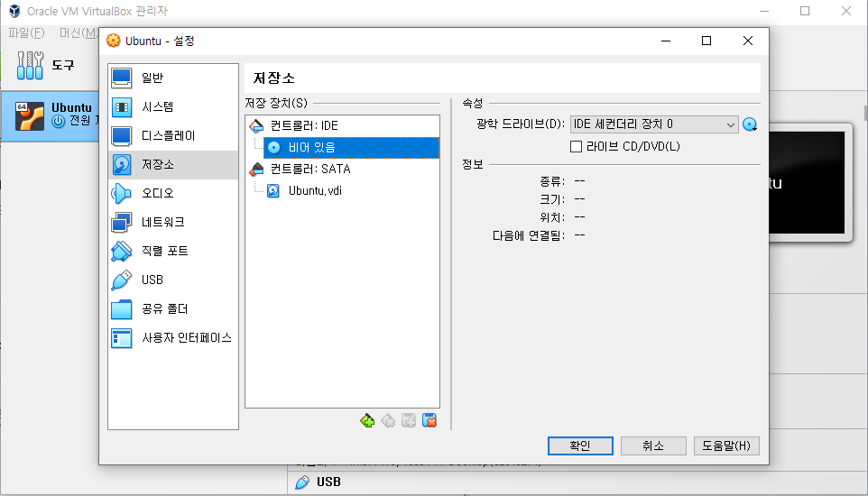The height and width of the screenshot is (496, 868).
Task: Click the 저장소 disk icon in sidebar
Action: [121, 164]
